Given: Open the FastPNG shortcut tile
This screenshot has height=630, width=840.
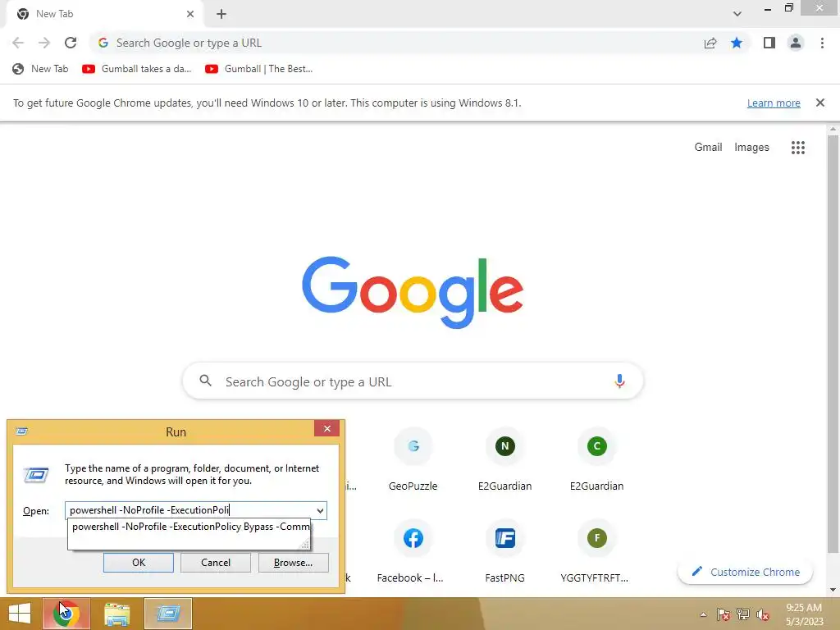Looking at the screenshot, I should coord(504,552).
